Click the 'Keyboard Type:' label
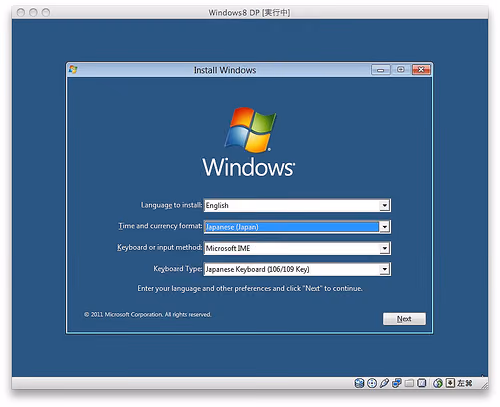Screen dimensions: 500x407 [x=178, y=269]
